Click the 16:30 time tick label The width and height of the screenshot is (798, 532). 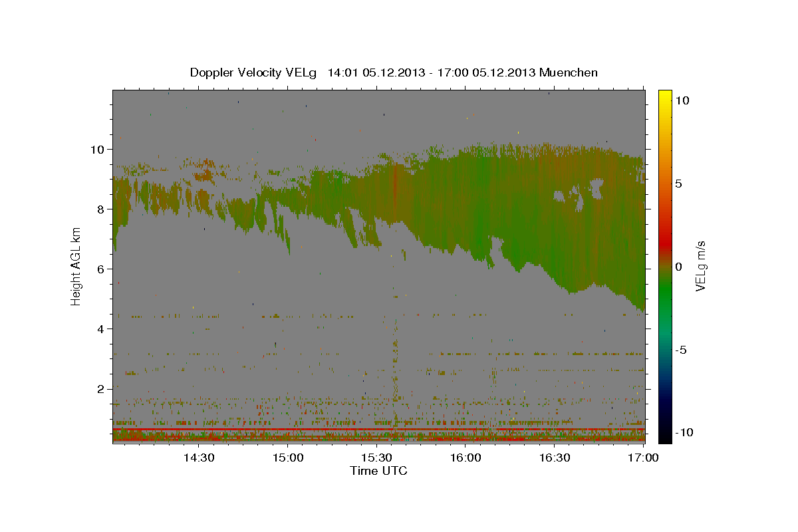pyautogui.click(x=555, y=458)
